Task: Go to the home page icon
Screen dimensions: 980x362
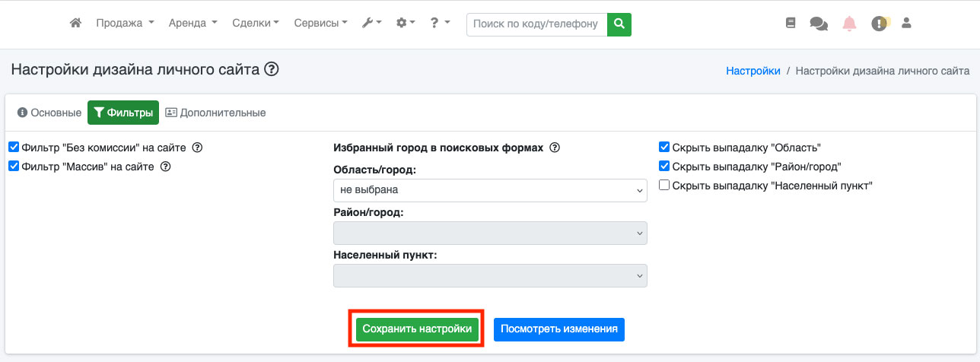Action: click(75, 24)
